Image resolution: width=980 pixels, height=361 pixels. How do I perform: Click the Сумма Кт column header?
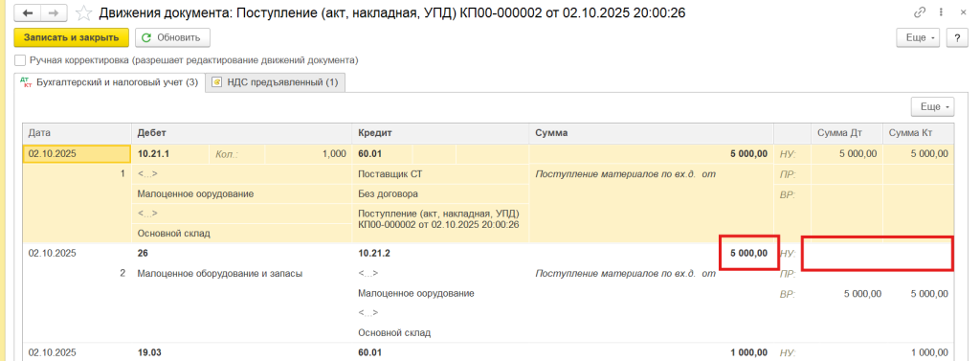tap(918, 133)
